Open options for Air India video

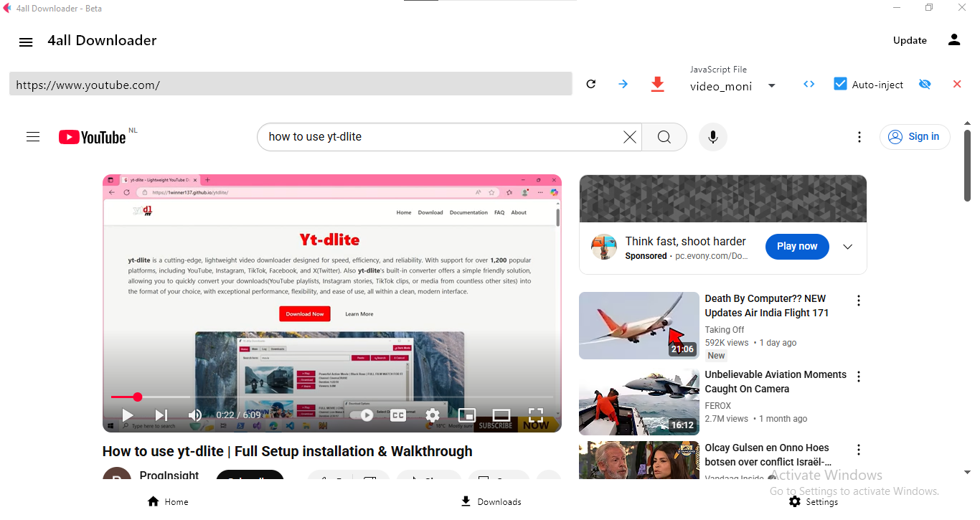(859, 301)
